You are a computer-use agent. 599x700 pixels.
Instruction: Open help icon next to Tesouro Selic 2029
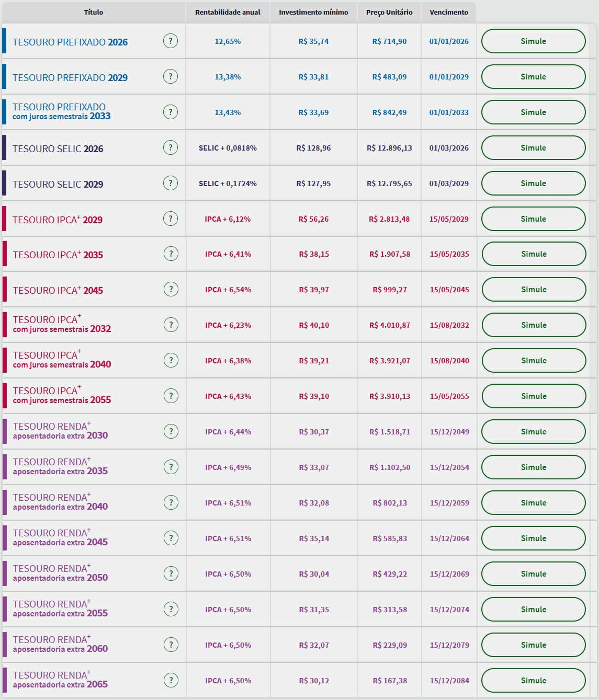point(171,183)
